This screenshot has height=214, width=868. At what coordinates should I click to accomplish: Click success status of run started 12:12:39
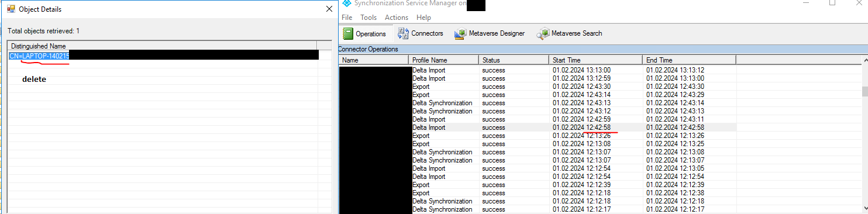point(494,185)
